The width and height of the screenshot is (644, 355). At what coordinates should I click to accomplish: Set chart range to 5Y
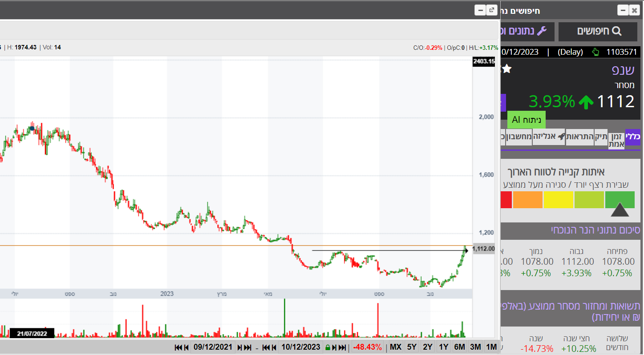[412, 347]
